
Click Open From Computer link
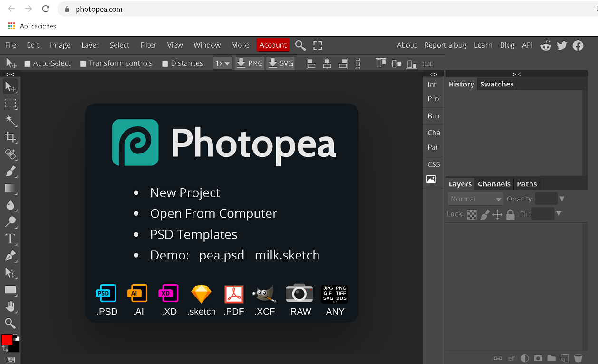[x=213, y=213]
